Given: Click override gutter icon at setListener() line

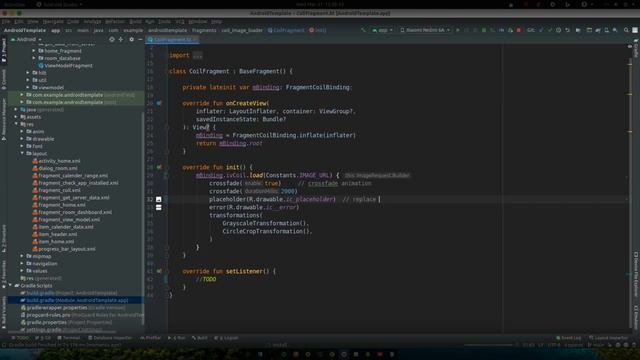Looking at the screenshot, I should 159,271.
